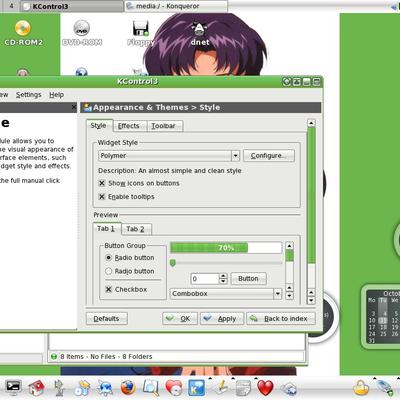Click the preview spinbox input field
The height and width of the screenshot is (400, 400).
(205, 279)
